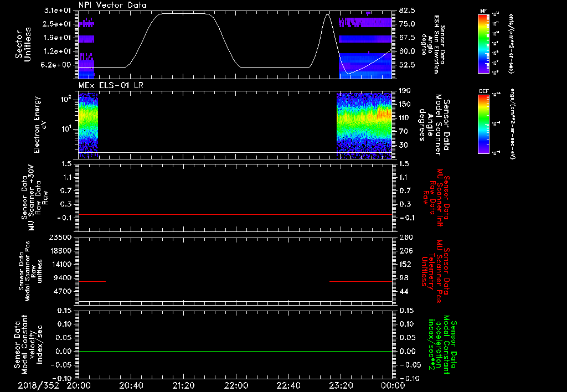Click the red "MU Scanner Pos Telemetry" label
Screen dimensions: 567x392
click(x=436, y=272)
